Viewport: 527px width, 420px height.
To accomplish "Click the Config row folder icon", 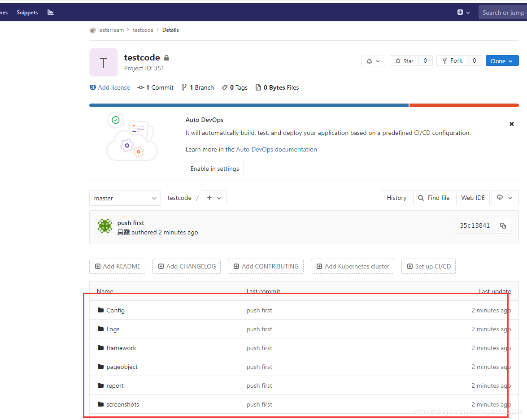I will click(x=100, y=310).
